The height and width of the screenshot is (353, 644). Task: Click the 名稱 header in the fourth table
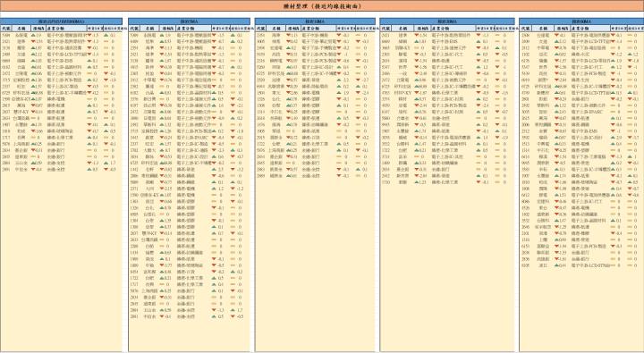[x=402, y=29]
